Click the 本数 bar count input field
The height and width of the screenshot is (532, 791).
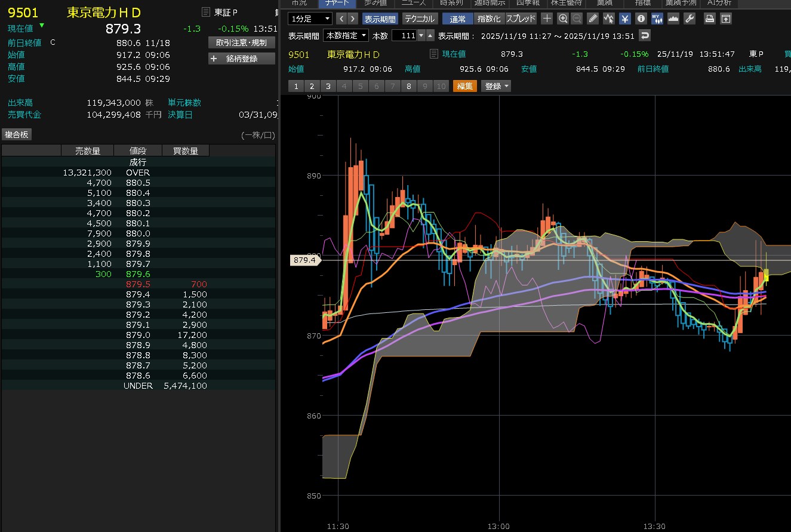tap(404, 36)
